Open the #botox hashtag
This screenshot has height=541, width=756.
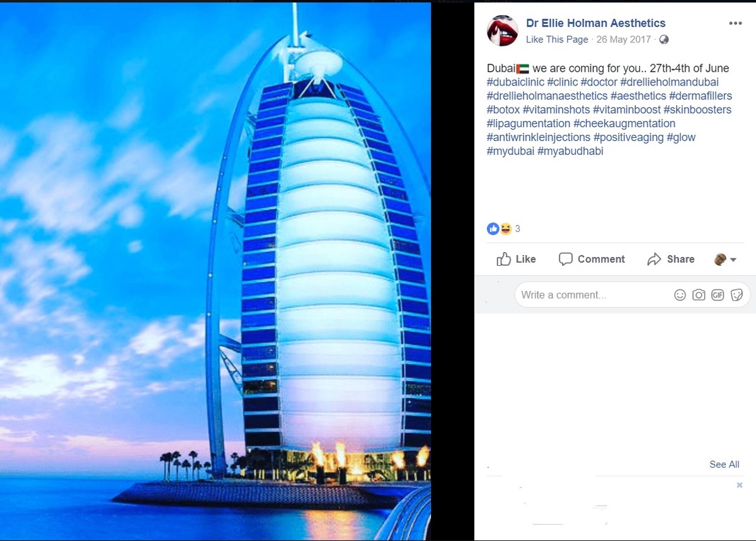[503, 110]
